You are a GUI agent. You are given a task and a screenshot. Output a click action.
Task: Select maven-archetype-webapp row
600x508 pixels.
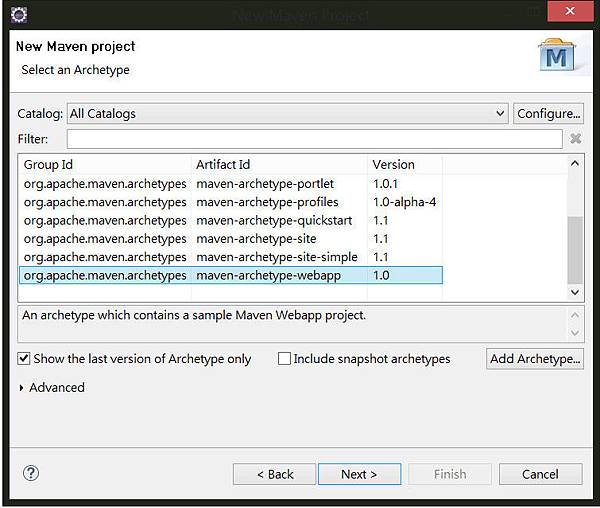(231, 275)
